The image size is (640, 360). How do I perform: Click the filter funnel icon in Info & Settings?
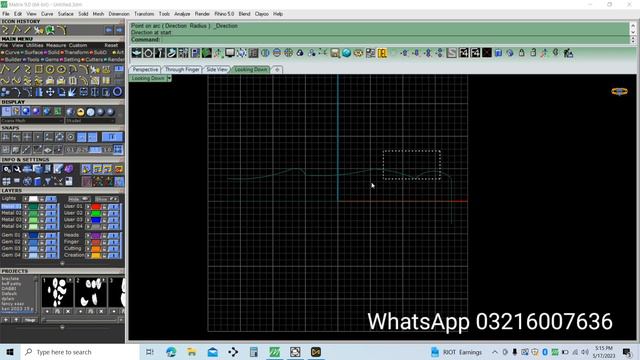[x=48, y=181]
